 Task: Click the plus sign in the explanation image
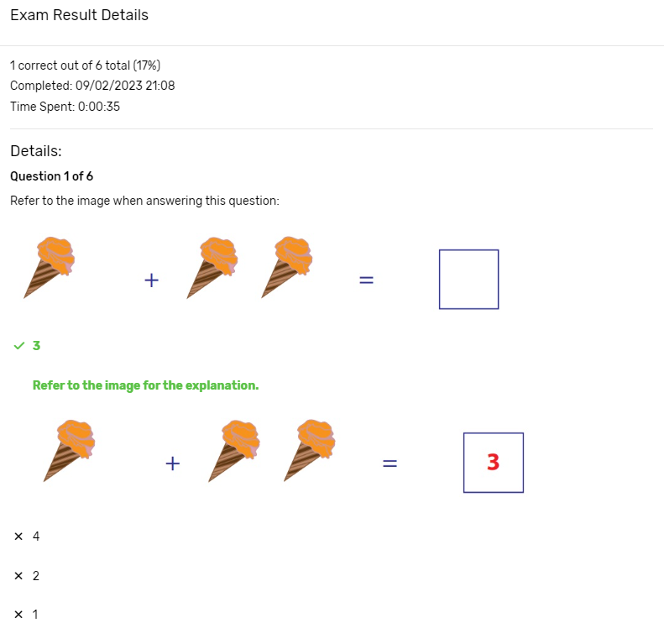(172, 463)
